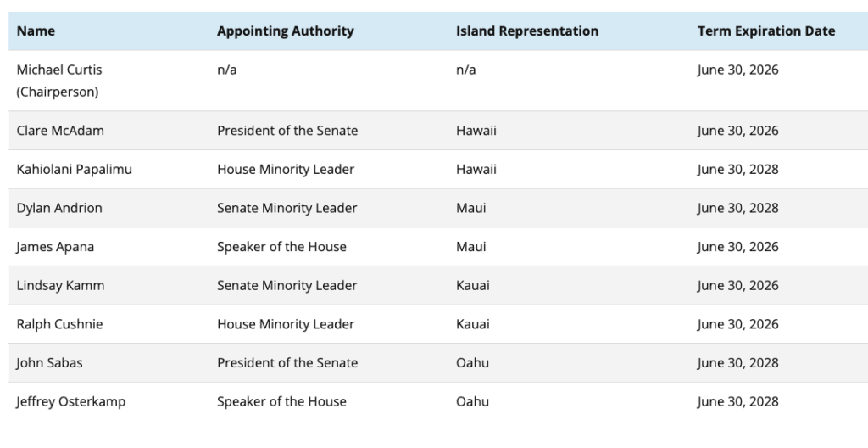Click Clare McAdam's President of the Senate cell

pos(287,131)
